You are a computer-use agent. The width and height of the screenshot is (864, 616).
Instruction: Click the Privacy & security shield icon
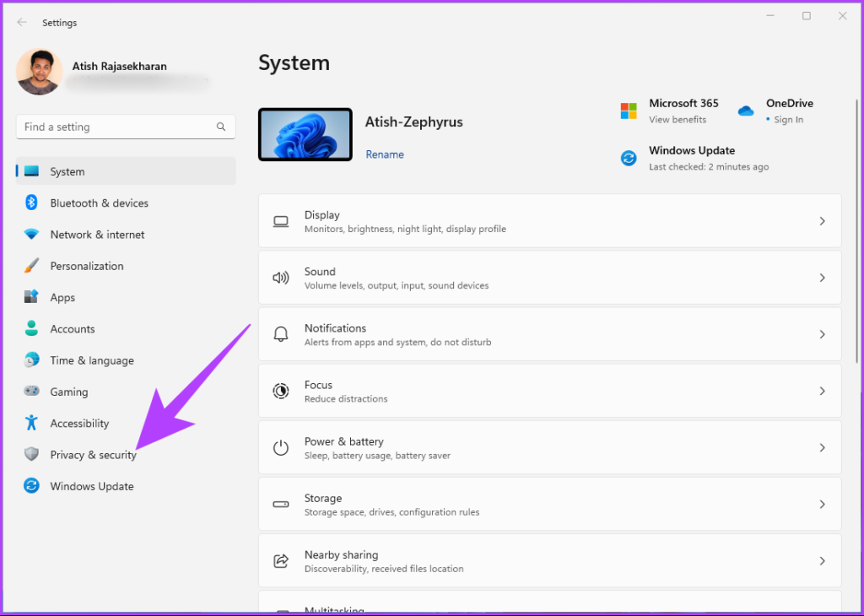(x=31, y=455)
